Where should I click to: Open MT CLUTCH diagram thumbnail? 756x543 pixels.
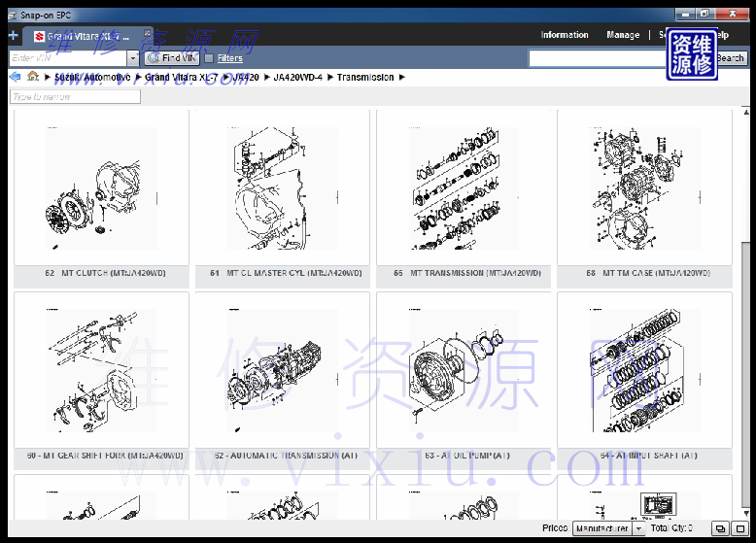click(x=101, y=187)
